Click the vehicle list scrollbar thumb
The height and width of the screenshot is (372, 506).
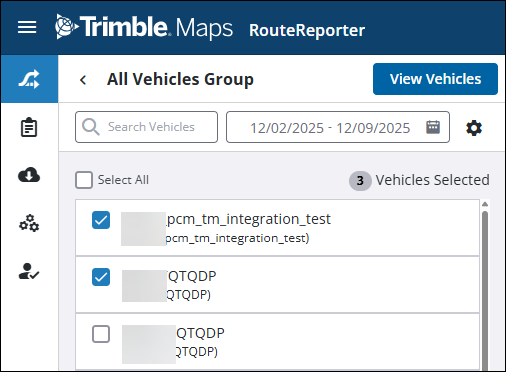[485, 290]
